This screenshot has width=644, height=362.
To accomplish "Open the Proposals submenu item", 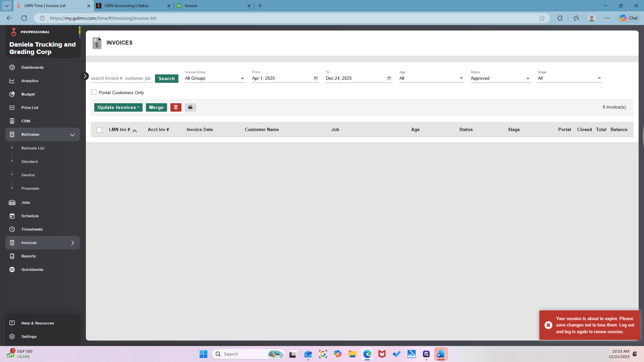I will [x=30, y=188].
